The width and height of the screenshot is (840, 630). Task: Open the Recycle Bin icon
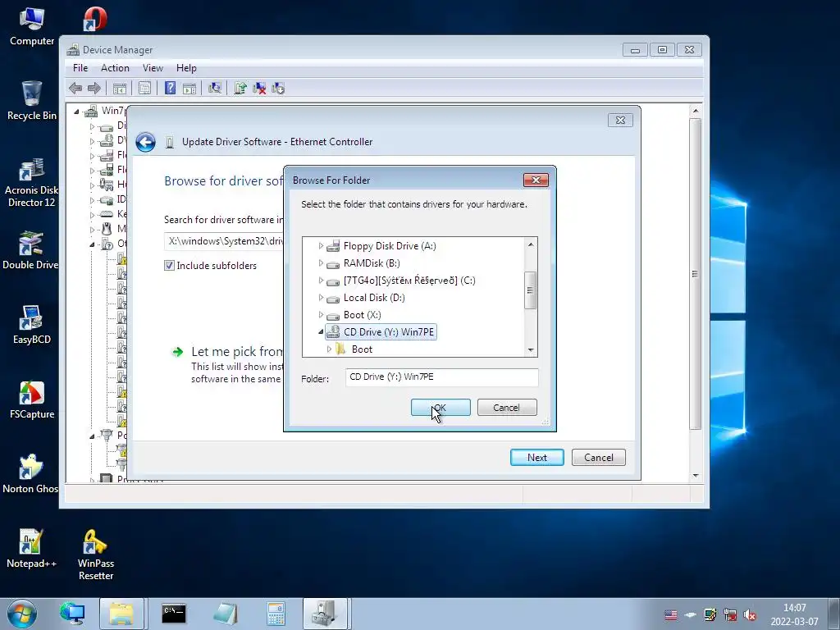[32, 101]
